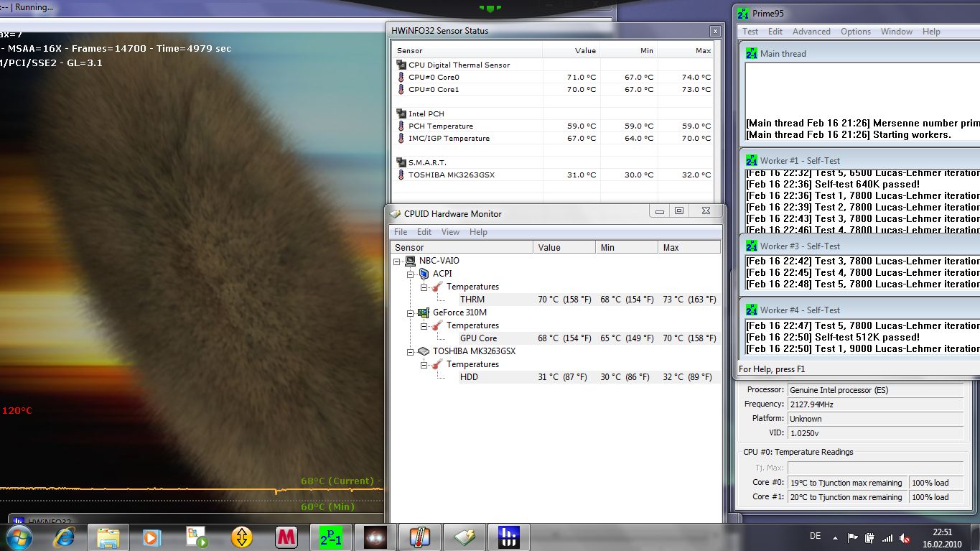980x551 pixels.
Task: Open File menu in CPUID Hardware Monitor
Action: point(401,232)
